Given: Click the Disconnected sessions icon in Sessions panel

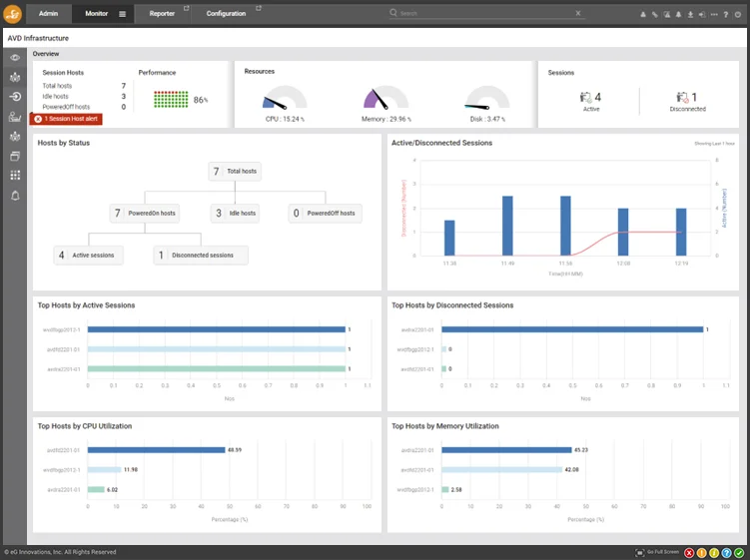Looking at the screenshot, I should (682, 98).
